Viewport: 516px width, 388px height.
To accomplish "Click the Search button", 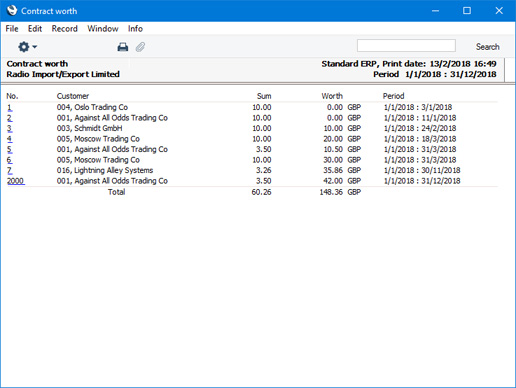I will coord(487,47).
